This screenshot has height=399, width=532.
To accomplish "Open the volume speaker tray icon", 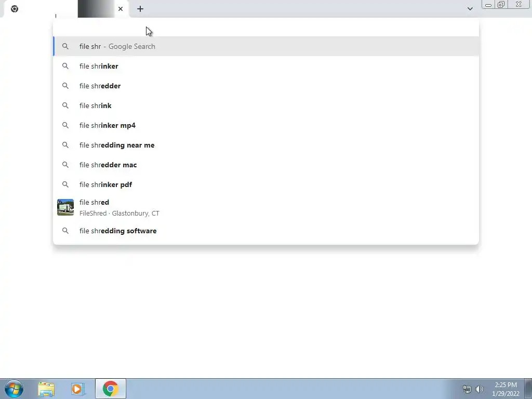I will 480,389.
